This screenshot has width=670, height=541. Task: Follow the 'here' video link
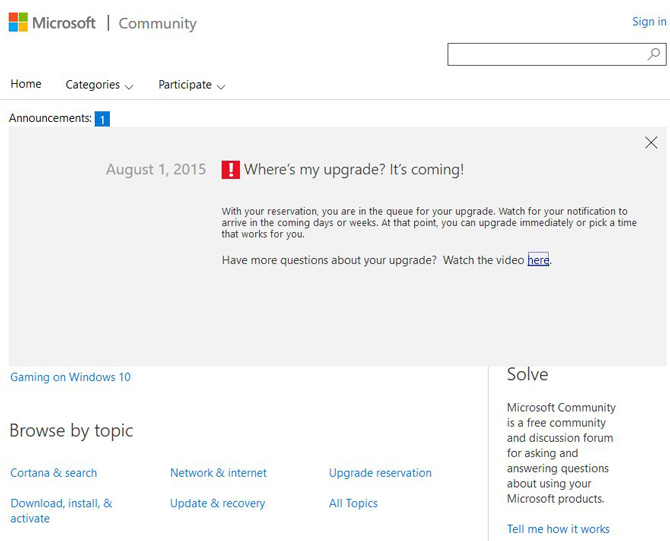[538, 260]
